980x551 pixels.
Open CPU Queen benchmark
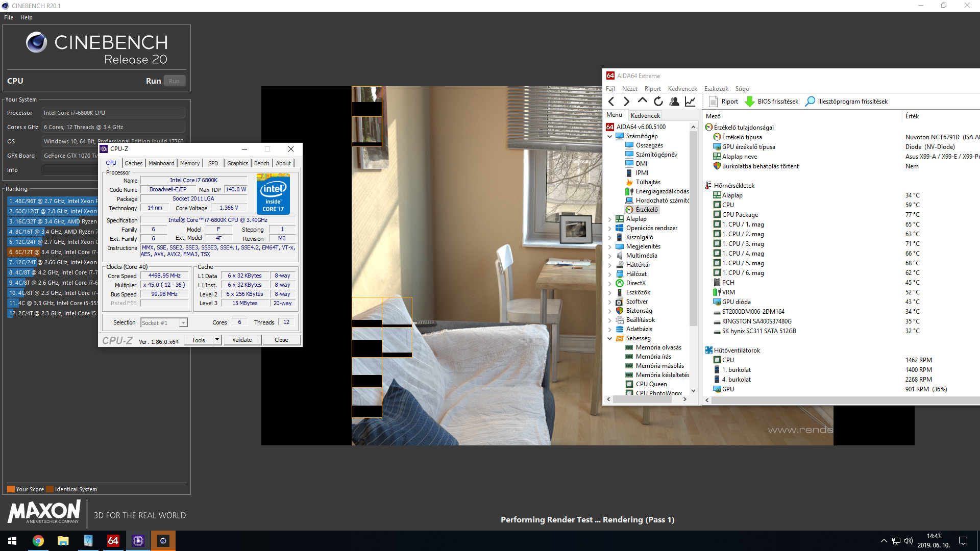pos(646,384)
